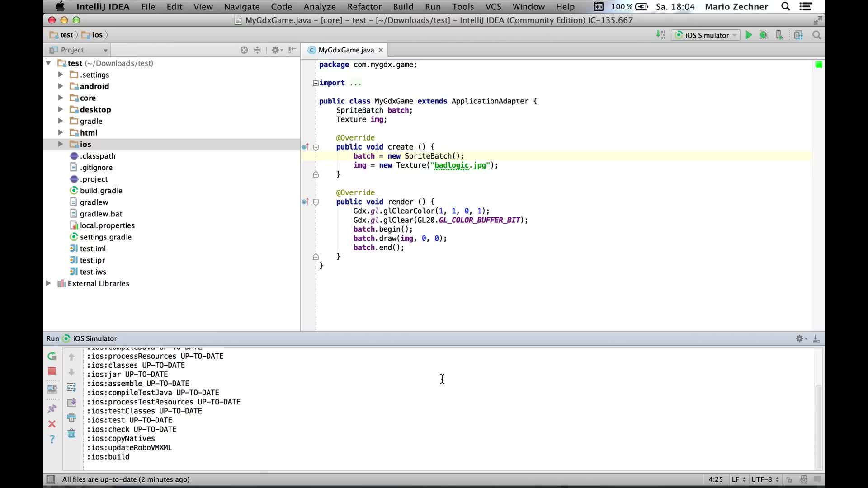
Task: Click the Make Project icon in toolbar
Action: pyautogui.click(x=660, y=35)
